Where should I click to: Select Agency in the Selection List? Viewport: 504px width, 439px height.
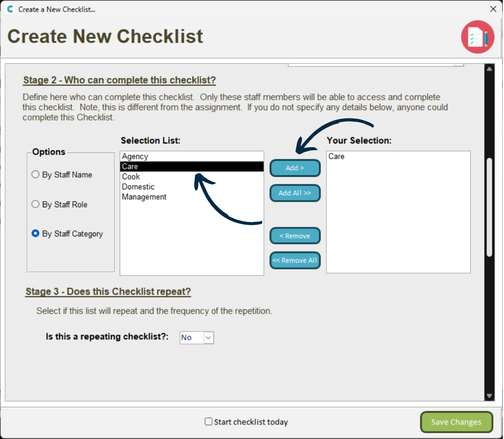[135, 156]
